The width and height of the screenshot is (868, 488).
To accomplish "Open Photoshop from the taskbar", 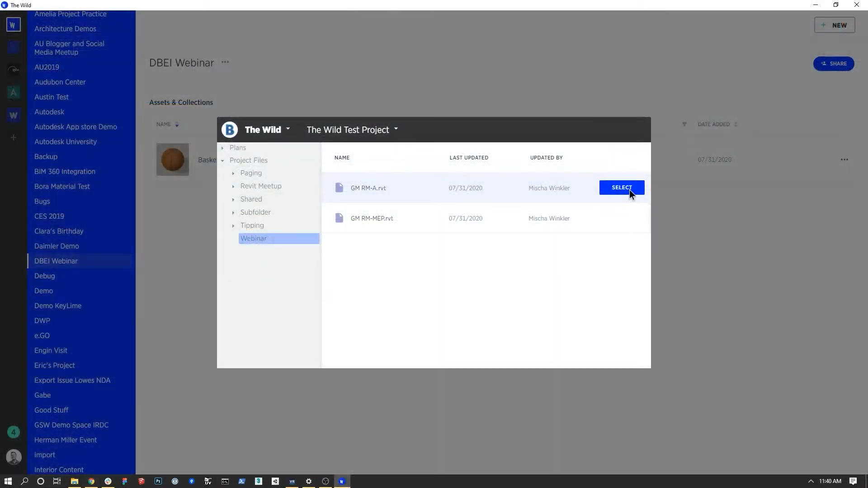I will (158, 481).
